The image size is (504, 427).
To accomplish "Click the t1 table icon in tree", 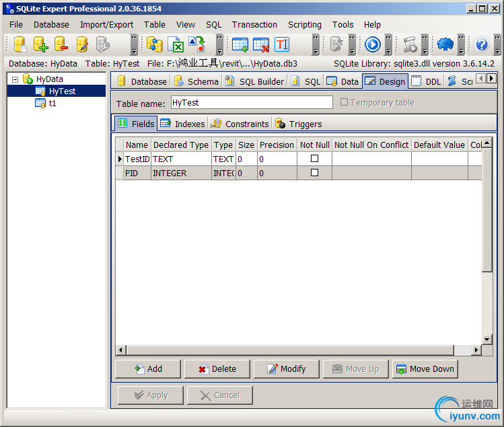I will (40, 104).
